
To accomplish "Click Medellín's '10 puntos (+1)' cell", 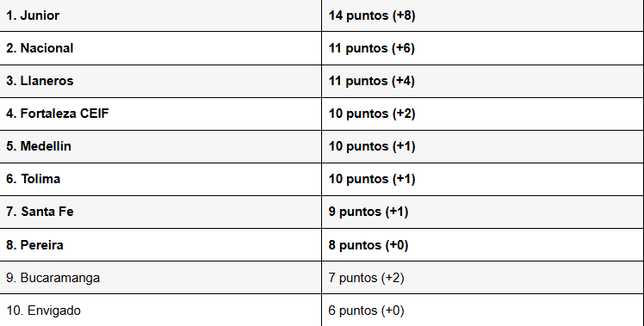I will (483, 146).
